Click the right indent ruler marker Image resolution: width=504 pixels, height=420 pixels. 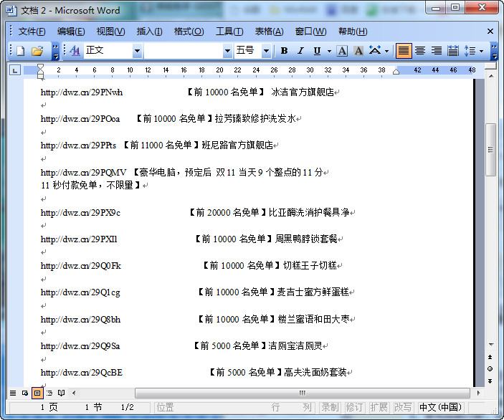click(x=396, y=72)
